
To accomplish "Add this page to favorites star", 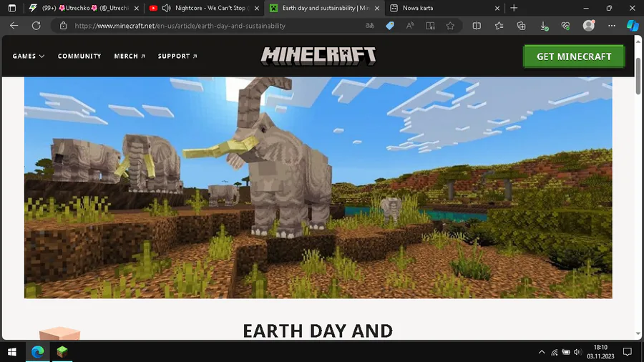I will (450, 26).
